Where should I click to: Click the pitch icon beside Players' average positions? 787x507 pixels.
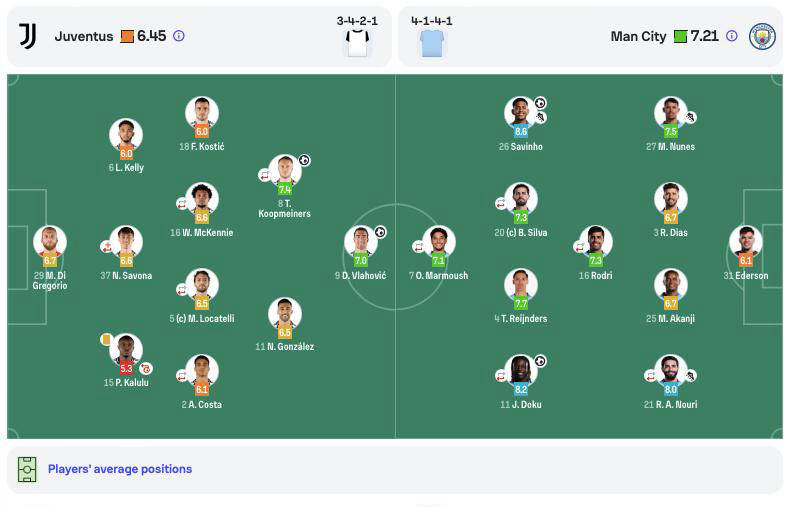click(27, 469)
